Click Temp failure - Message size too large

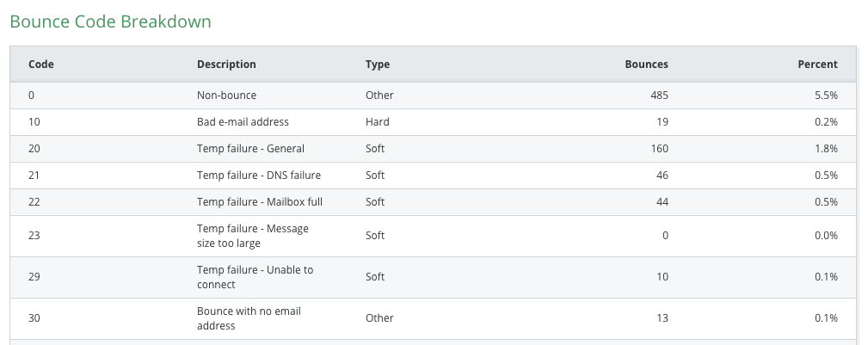tap(252, 236)
